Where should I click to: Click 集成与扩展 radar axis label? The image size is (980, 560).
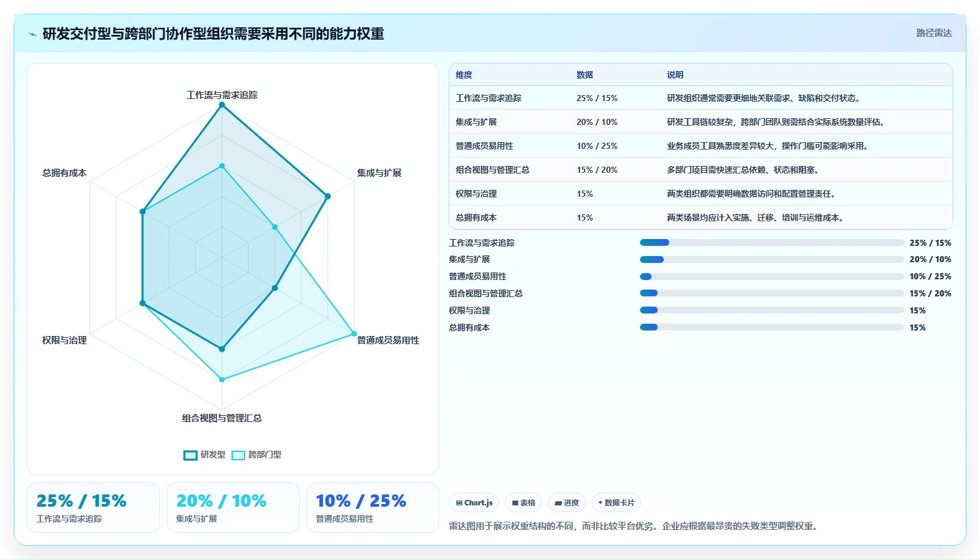tap(379, 173)
